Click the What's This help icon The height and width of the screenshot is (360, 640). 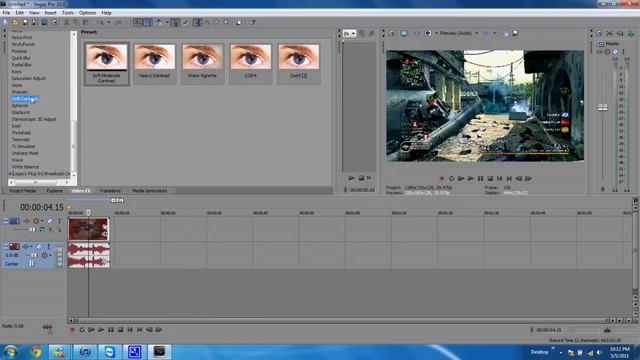tap(252, 22)
